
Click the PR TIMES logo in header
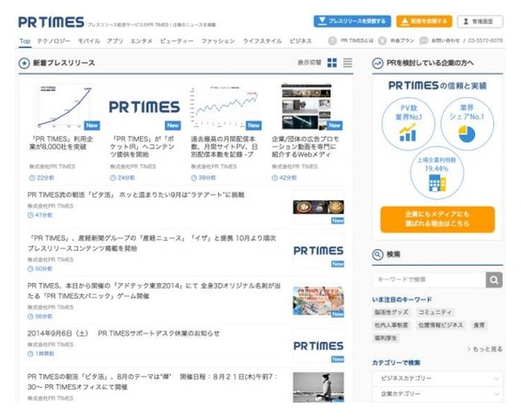[x=51, y=23]
